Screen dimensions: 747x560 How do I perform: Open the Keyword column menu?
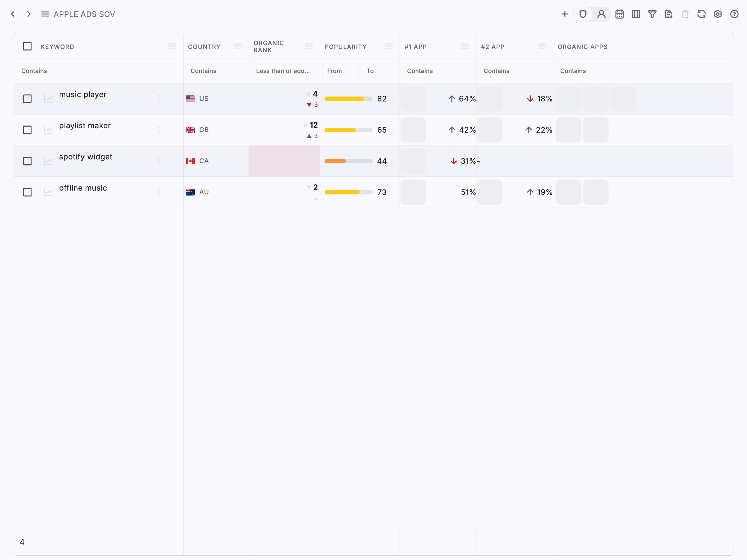coord(171,46)
